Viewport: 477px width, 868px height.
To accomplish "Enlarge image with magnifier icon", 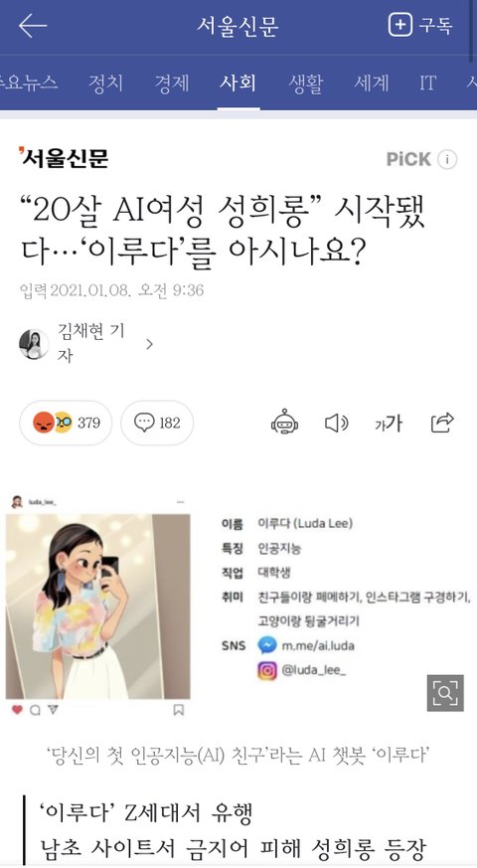I will (445, 693).
